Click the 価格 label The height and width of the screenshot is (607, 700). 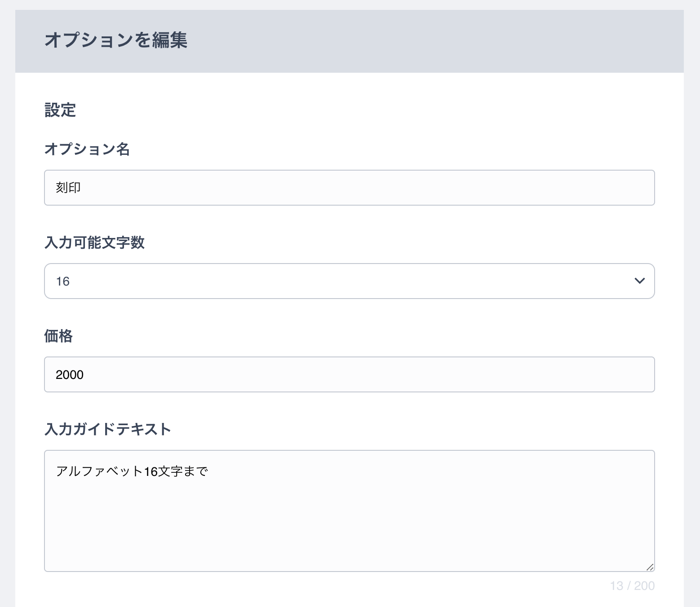tap(58, 336)
